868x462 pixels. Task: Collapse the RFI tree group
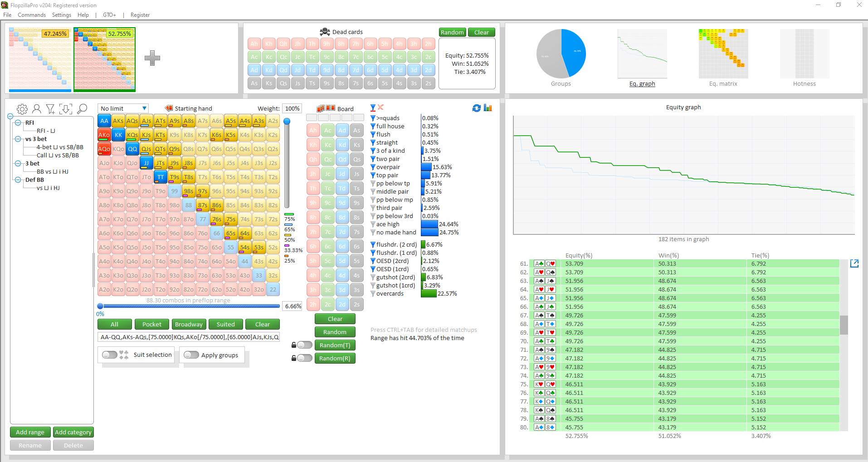coord(18,123)
